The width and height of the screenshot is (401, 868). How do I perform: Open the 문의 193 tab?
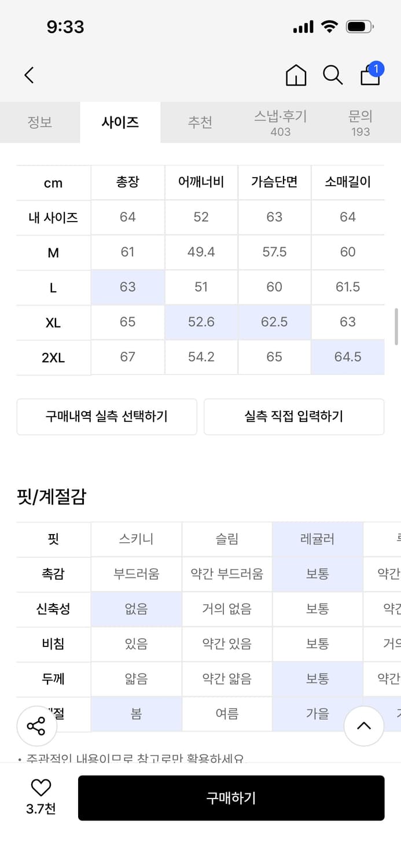(x=360, y=122)
